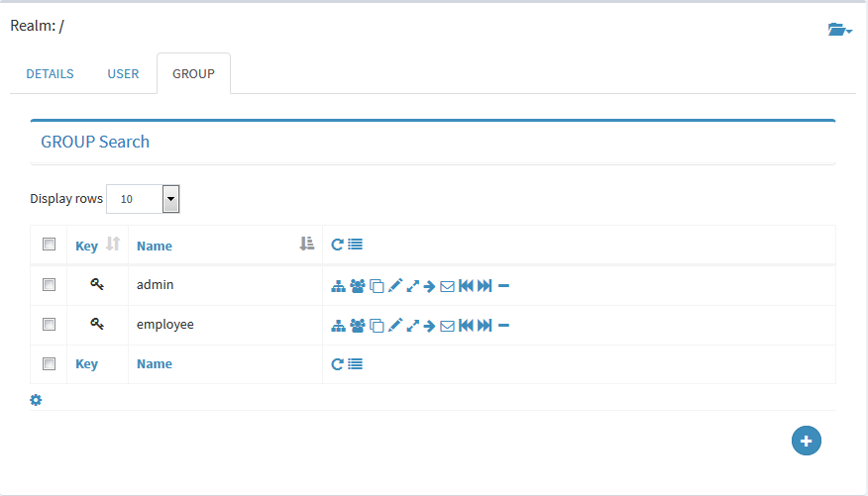Screen dimensions: 868x496
Task: Toggle the select-all checkbox in table header
Action: coord(49,245)
